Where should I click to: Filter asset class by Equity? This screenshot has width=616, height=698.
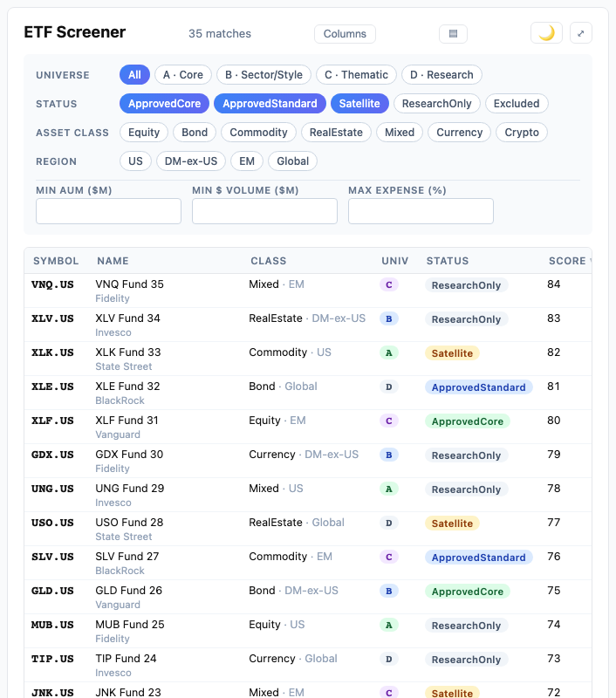[144, 133]
